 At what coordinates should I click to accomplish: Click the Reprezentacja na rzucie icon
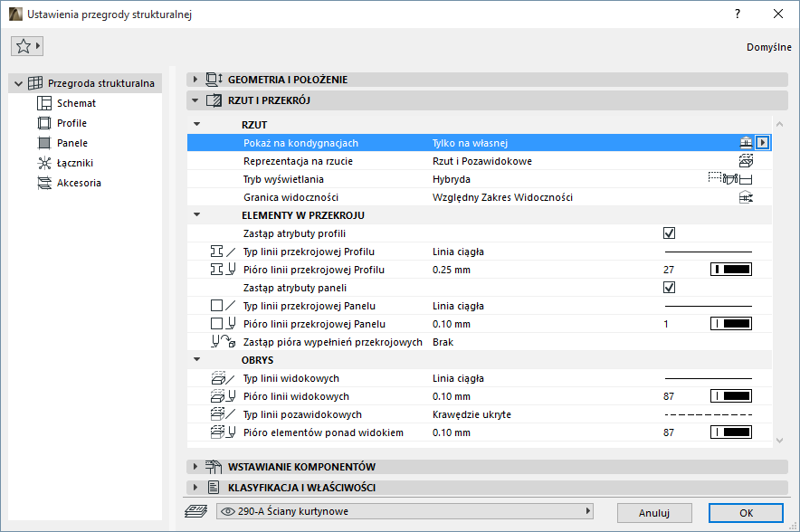(x=746, y=161)
